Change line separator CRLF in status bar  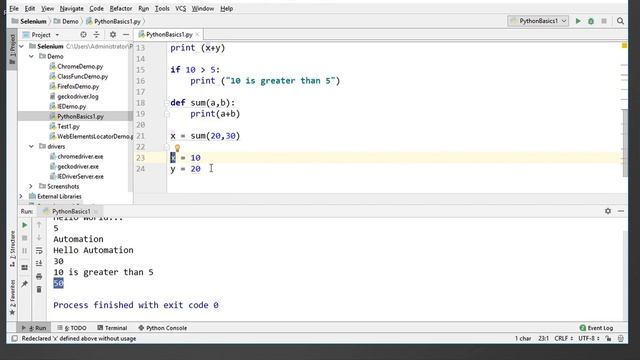[563, 338]
